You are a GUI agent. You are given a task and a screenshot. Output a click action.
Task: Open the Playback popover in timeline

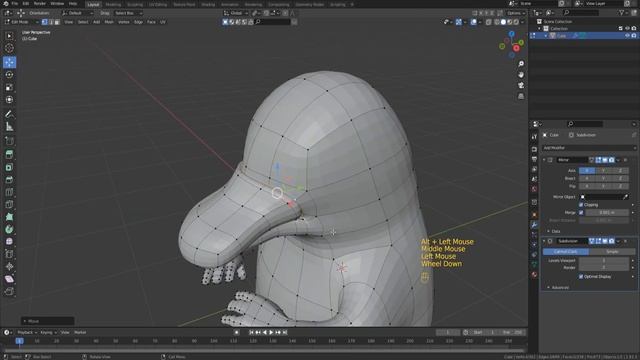27,332
